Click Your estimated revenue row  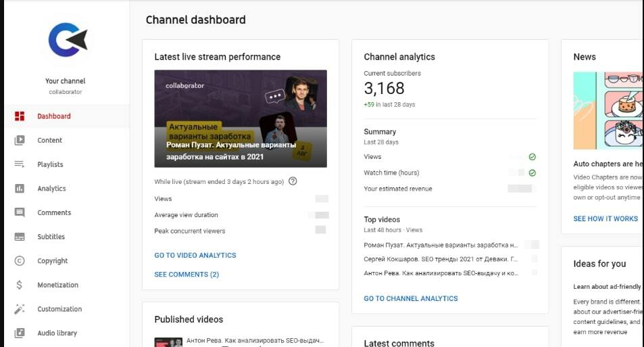click(x=450, y=189)
